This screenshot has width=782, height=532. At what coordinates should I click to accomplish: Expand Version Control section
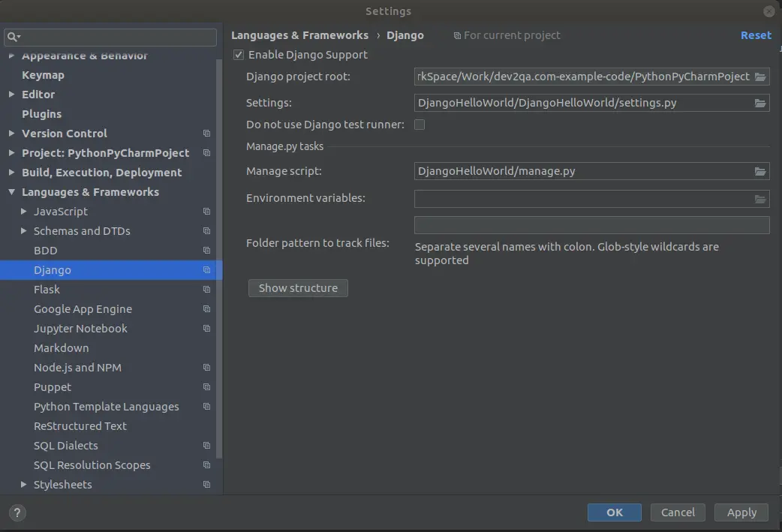pos(11,133)
